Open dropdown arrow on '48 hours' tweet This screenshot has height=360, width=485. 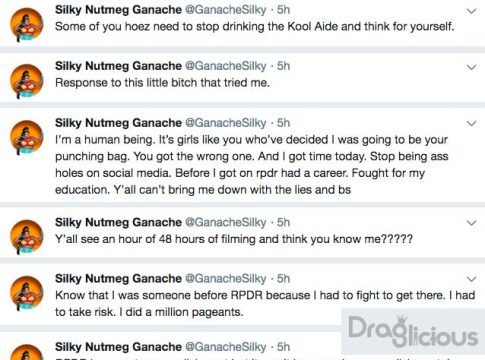point(471,223)
